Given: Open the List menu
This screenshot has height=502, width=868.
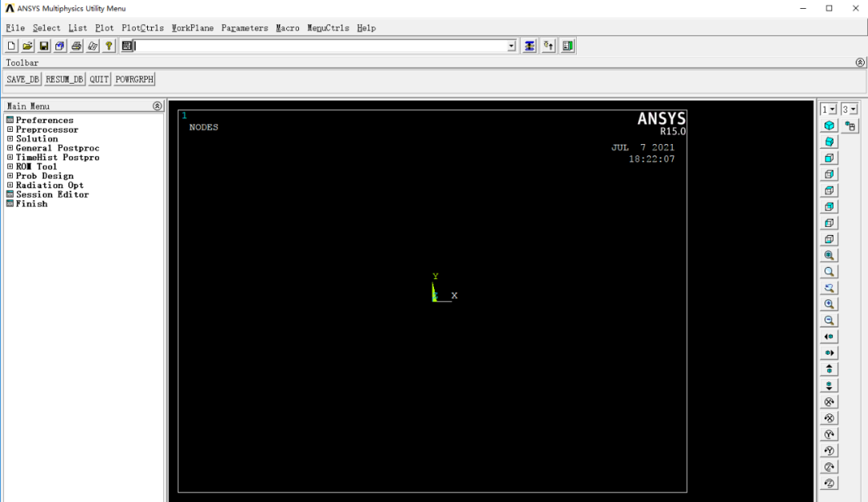Looking at the screenshot, I should pyautogui.click(x=77, y=27).
